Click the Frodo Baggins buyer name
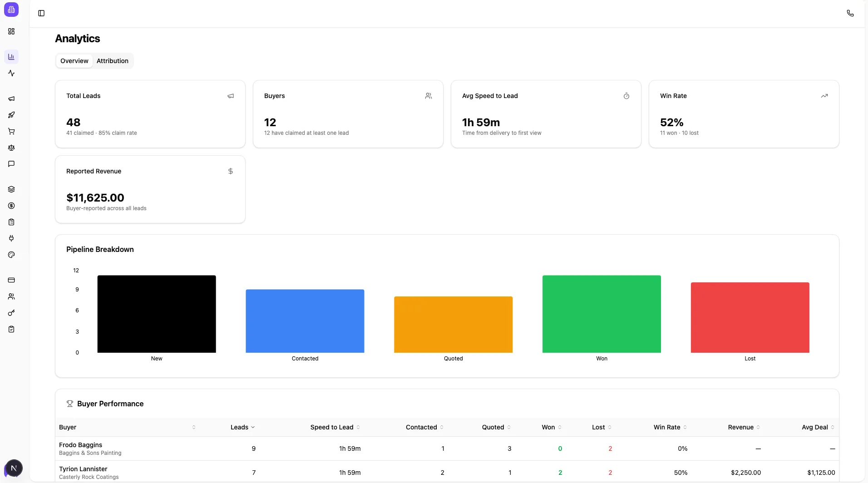The width and height of the screenshot is (868, 483). tap(80, 444)
